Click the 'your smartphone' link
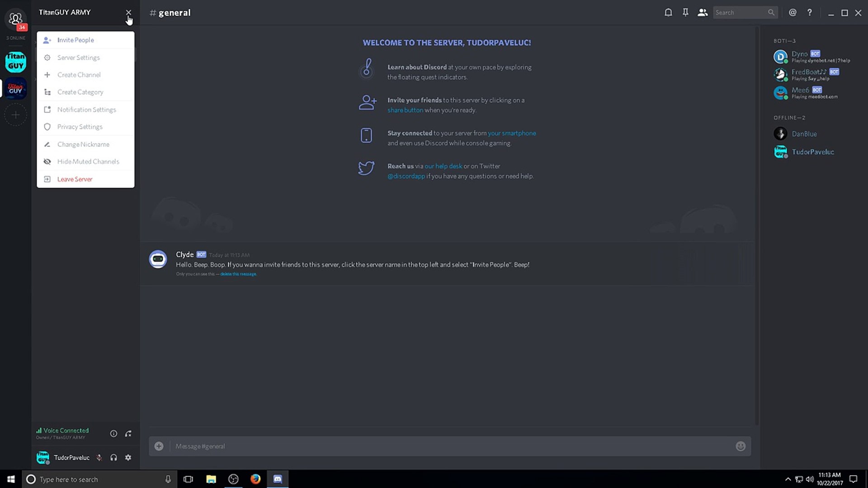The image size is (868, 488). point(512,133)
